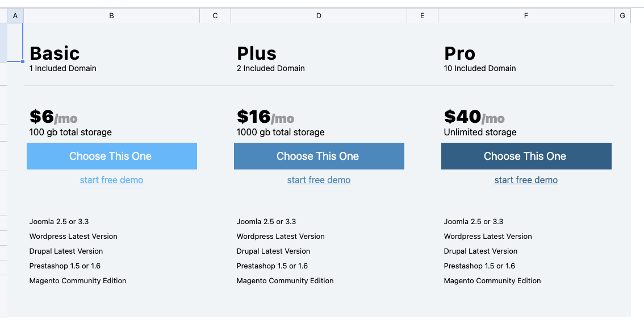Click the Pro plan Choose This One button
The image size is (644, 331).
tap(526, 156)
